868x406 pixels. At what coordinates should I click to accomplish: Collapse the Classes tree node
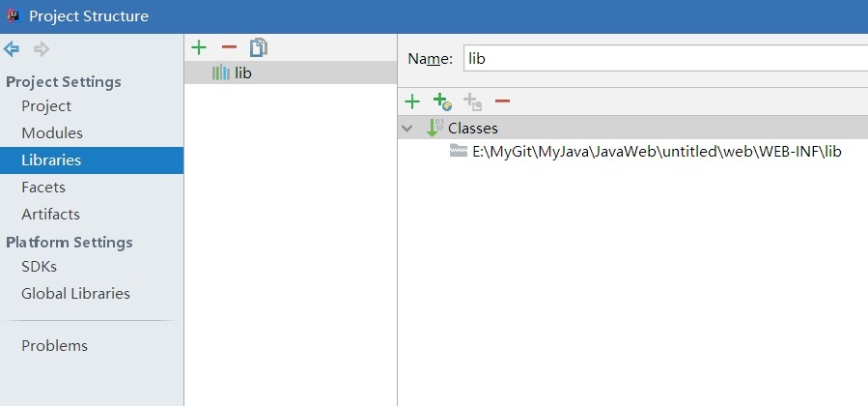[x=407, y=128]
